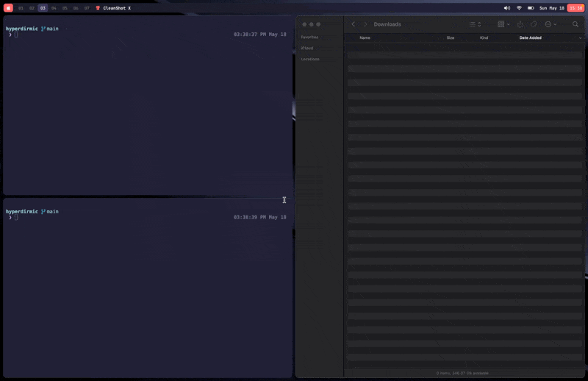Switch to workspace 04 in the top bar
Viewport: 588px width, 381px height.
point(54,8)
